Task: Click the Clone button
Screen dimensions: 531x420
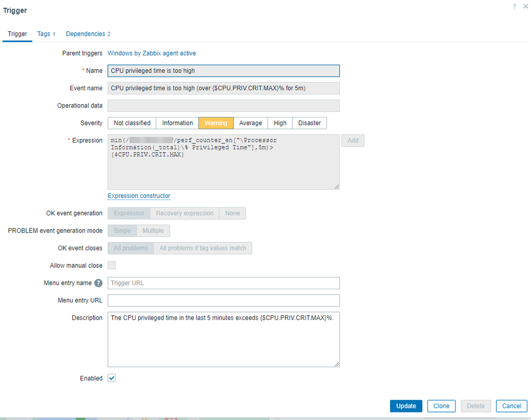Action: [x=441, y=406]
